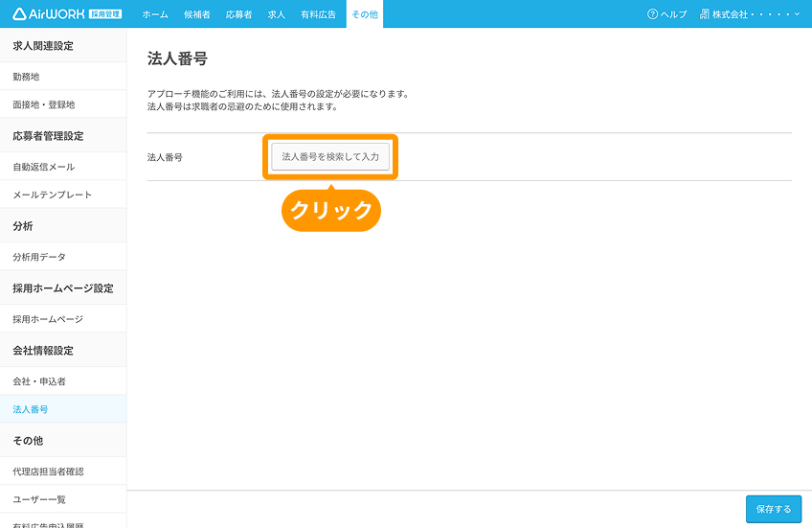Screen dimensions: 812x529
Task: Open メールテンプレート sidebar item
Action: 63,195
